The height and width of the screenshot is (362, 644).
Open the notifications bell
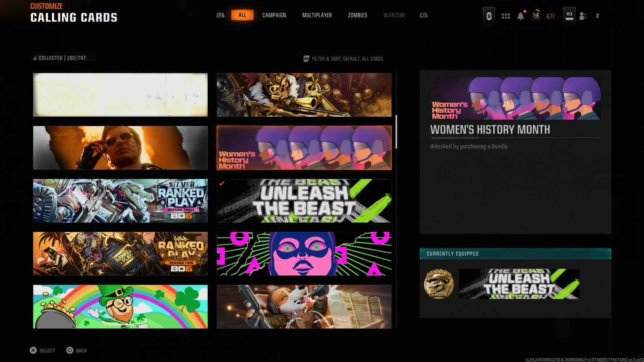(520, 16)
